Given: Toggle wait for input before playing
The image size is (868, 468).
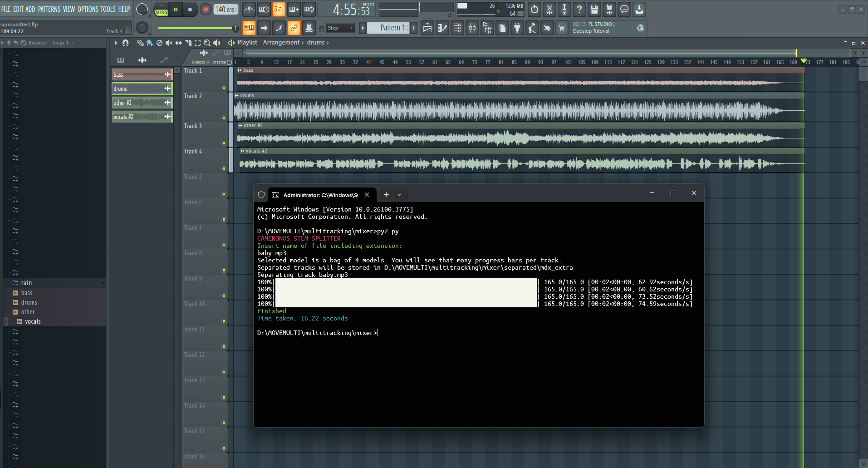Looking at the screenshot, I should click(x=264, y=9).
